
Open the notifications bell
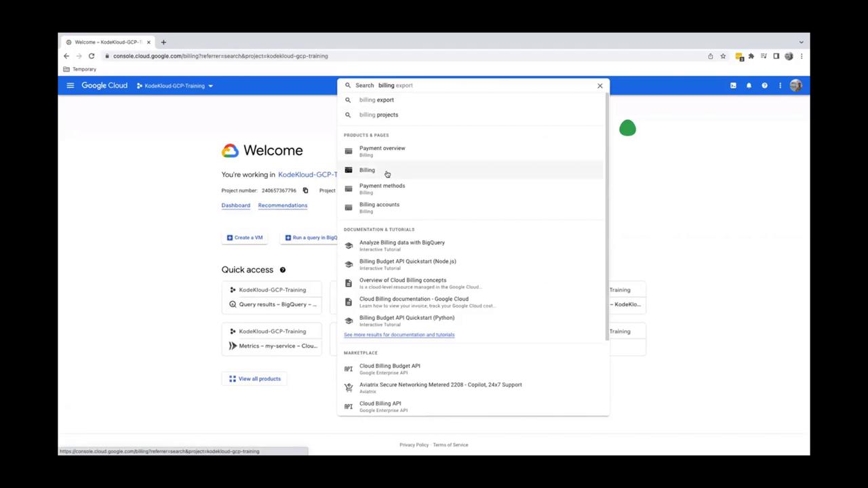click(749, 85)
